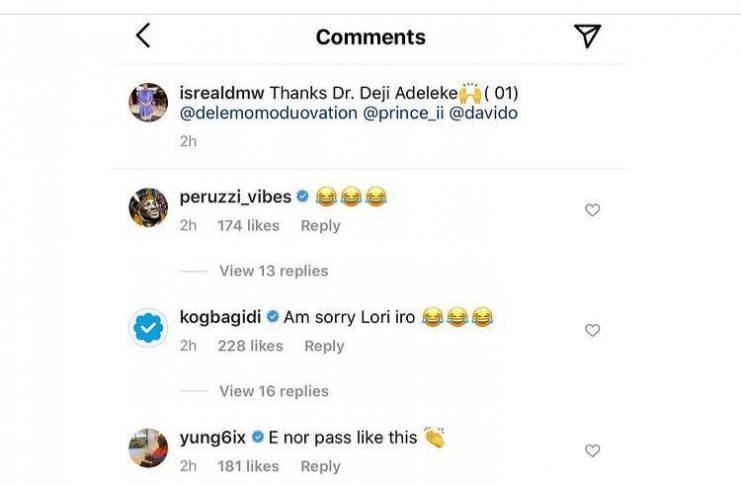
Task: Reply to peruzzi_vibes comment
Action: (320, 226)
